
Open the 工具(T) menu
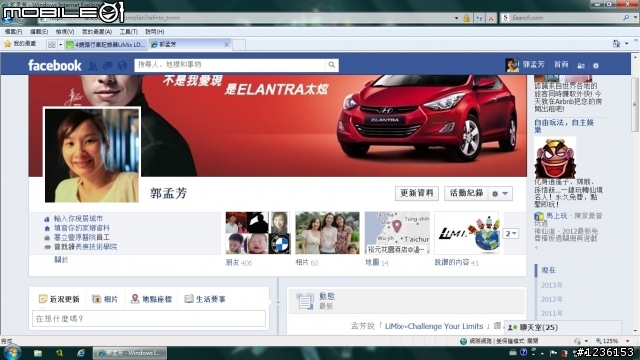[x=129, y=31]
